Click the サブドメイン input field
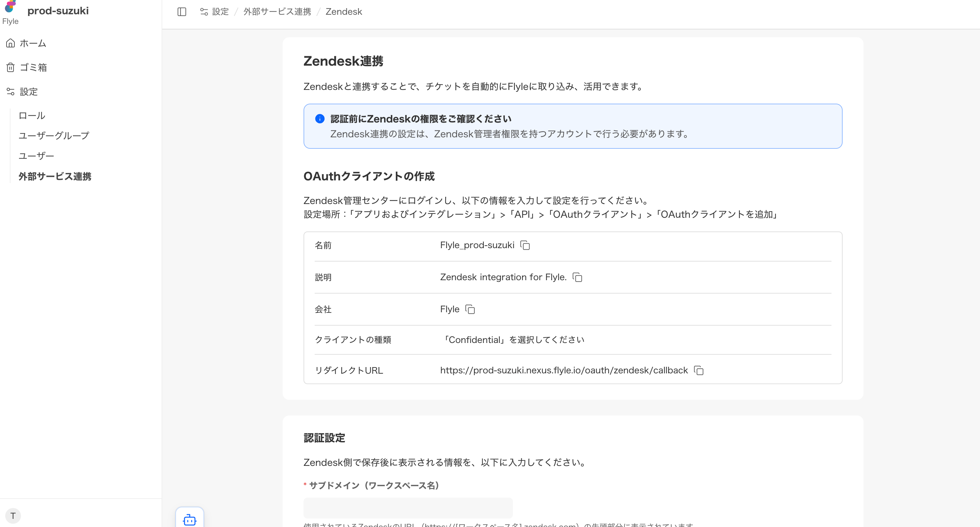The image size is (980, 527). point(408,508)
